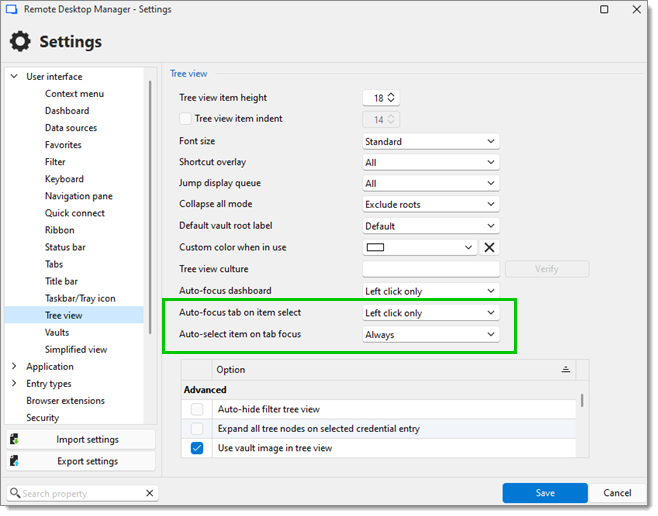Enable the Tree view item indent checkbox

pos(185,119)
